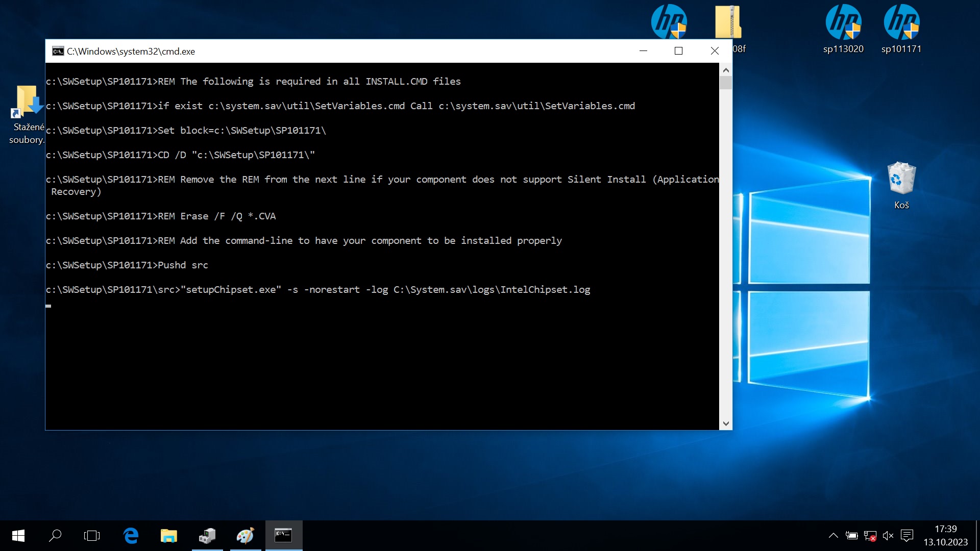Viewport: 980px width, 551px height.
Task: Open the HP icon left of zip folder
Action: pos(669,23)
